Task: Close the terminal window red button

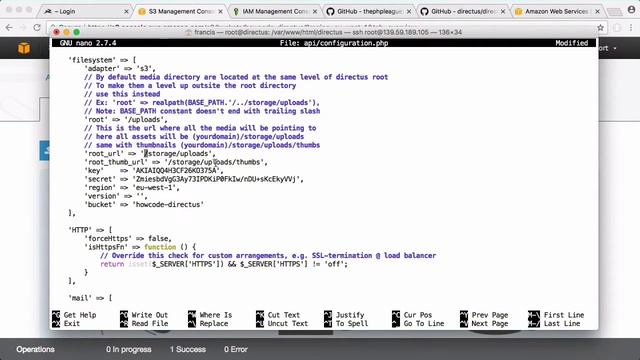Action: tap(56, 32)
